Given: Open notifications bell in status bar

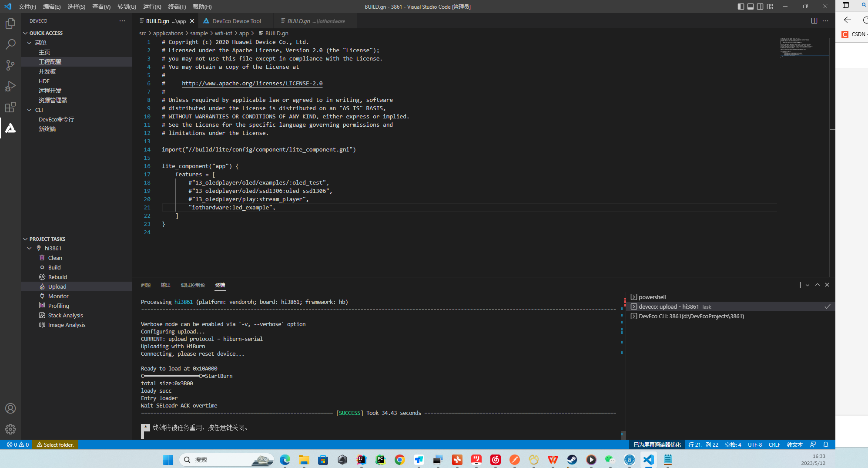Looking at the screenshot, I should coord(826,444).
